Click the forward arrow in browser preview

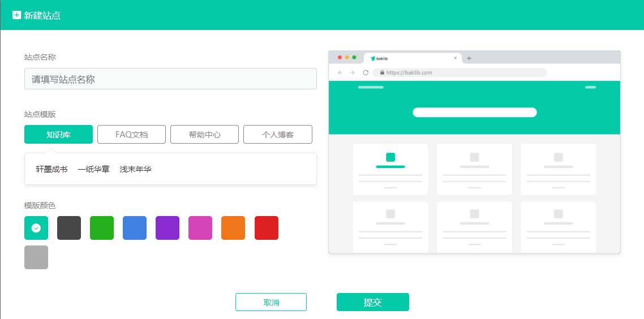click(352, 72)
